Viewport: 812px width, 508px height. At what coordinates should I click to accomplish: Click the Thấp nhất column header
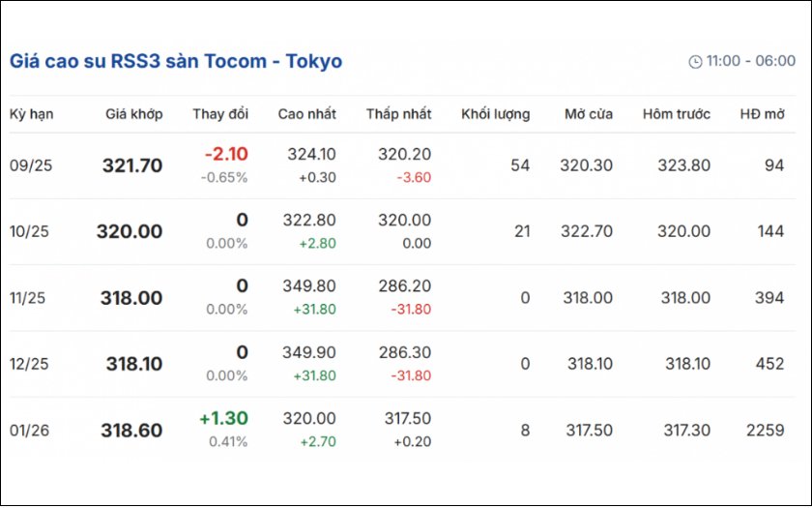(x=398, y=114)
